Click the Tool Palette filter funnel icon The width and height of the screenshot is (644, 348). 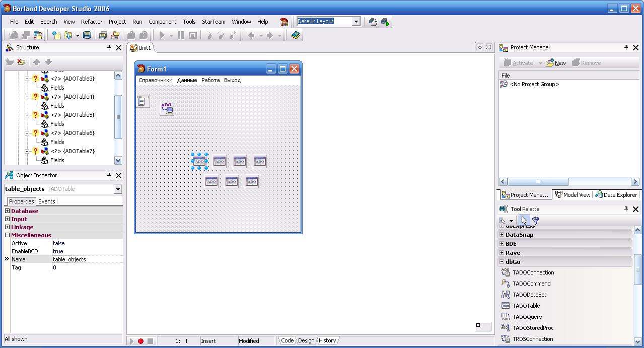pyautogui.click(x=536, y=221)
